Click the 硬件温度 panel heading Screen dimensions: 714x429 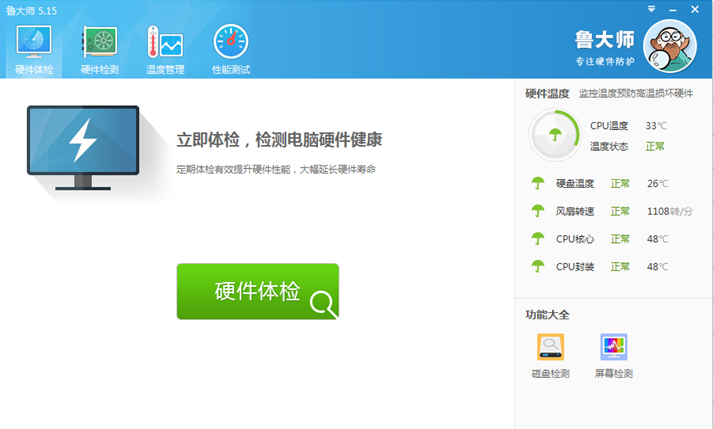pos(547,94)
